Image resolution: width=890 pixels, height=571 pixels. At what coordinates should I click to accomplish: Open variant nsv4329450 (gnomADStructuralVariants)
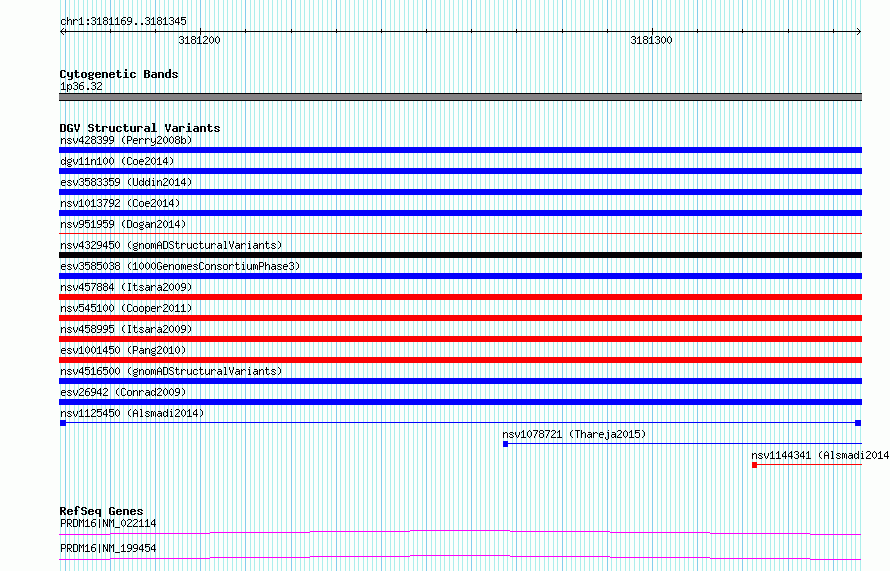coord(171,245)
